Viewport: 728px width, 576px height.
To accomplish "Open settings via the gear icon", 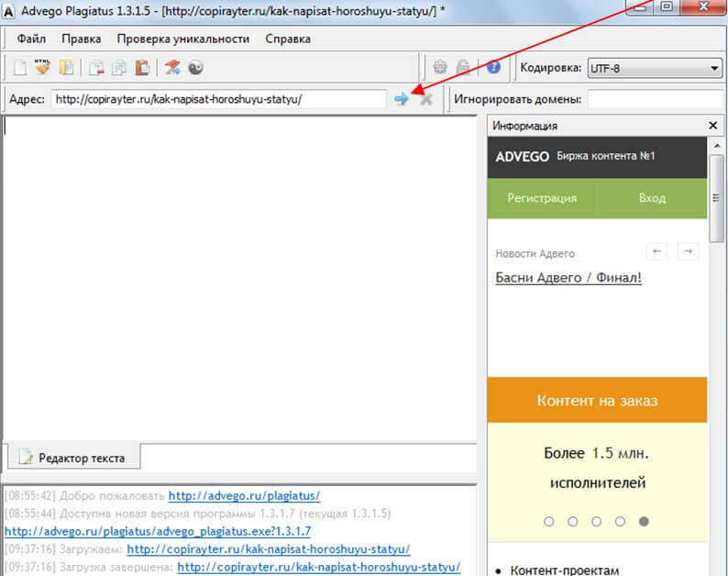I will (440, 67).
